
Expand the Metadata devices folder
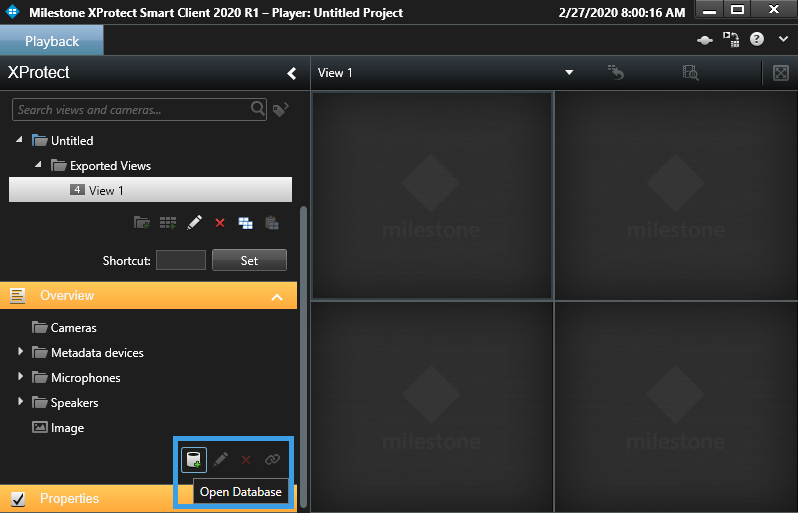20,352
